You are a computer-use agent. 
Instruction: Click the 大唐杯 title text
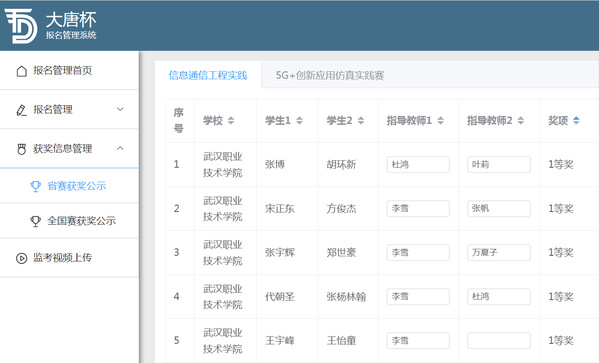tap(71, 19)
